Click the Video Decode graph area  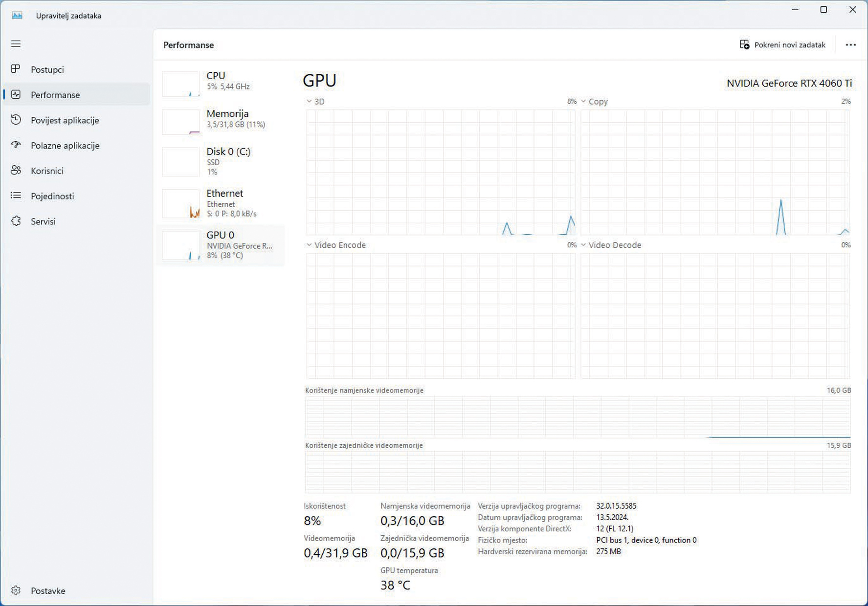coord(715,316)
